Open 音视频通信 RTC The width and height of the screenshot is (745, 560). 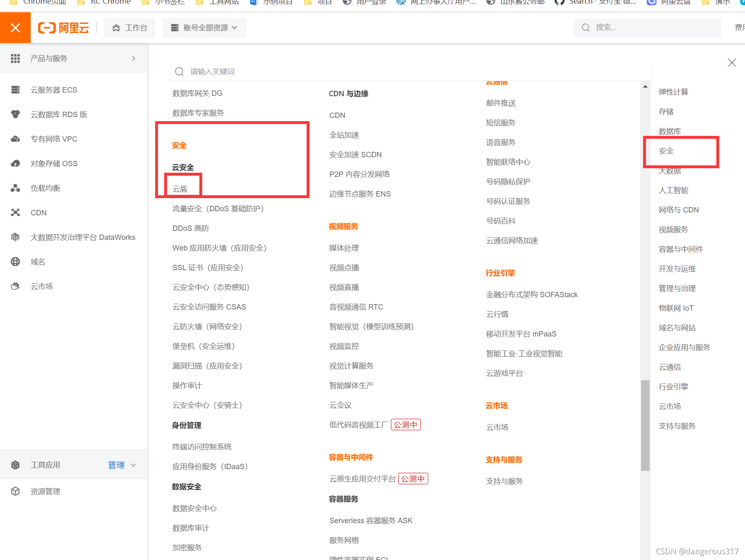click(356, 307)
